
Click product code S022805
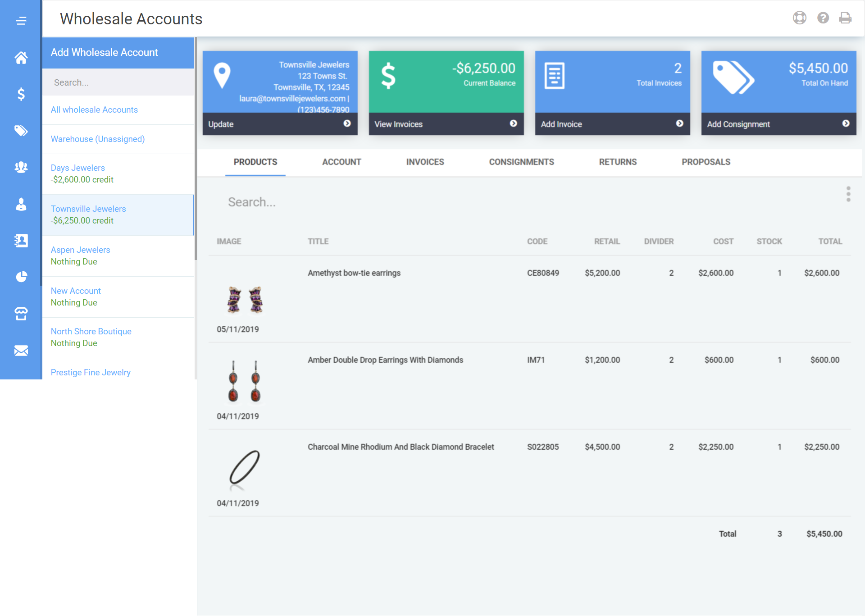(543, 447)
